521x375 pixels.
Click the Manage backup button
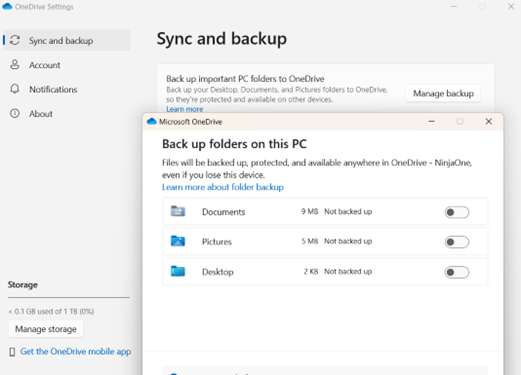coord(443,93)
